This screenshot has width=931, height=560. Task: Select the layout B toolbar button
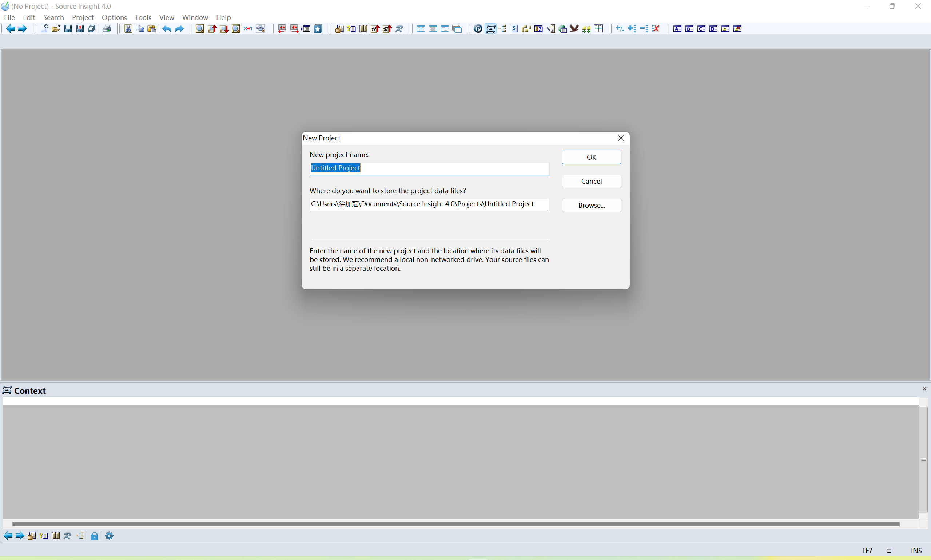click(689, 29)
